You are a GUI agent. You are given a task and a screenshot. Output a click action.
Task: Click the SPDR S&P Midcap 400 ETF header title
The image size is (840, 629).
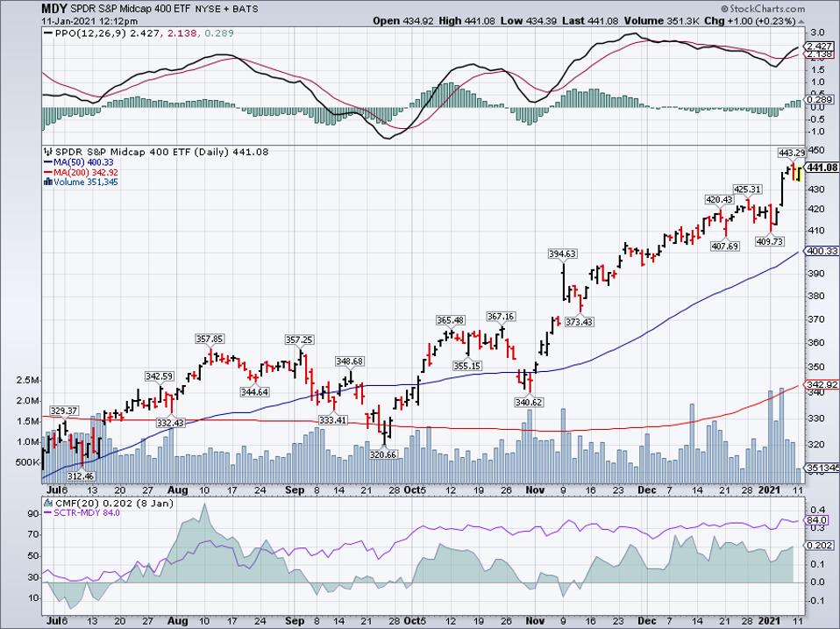[x=131, y=9]
